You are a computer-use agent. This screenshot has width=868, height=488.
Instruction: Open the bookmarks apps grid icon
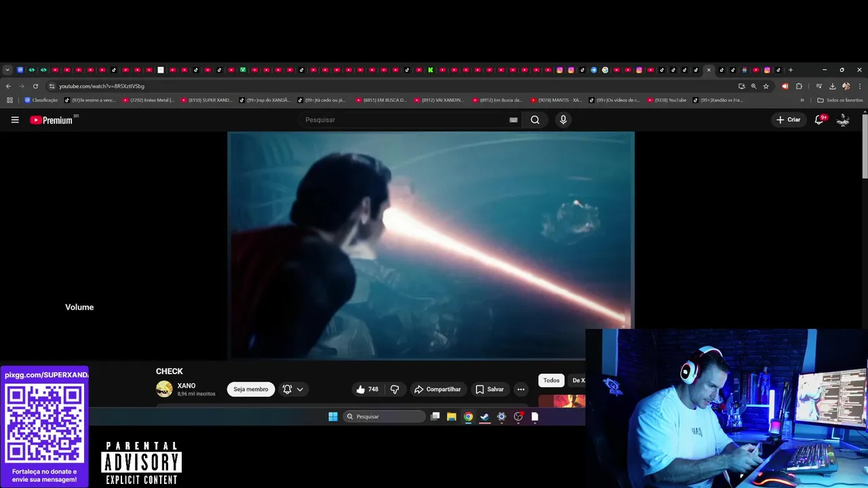coord(9,100)
